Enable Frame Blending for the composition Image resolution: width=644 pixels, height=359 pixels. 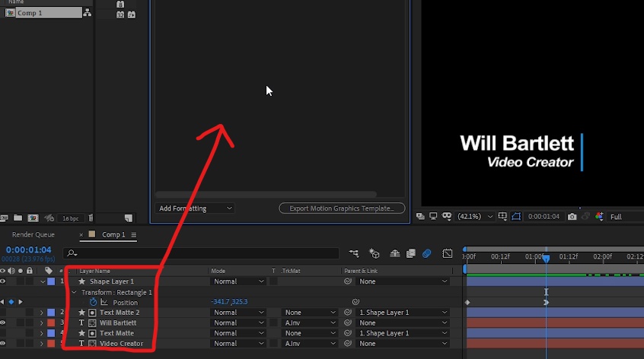click(x=411, y=253)
